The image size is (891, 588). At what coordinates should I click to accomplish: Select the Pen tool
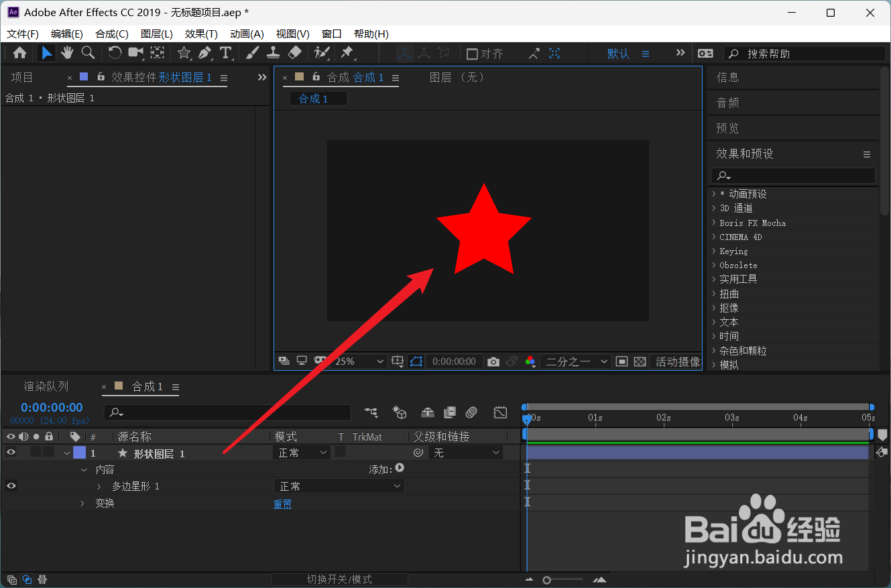click(x=204, y=53)
